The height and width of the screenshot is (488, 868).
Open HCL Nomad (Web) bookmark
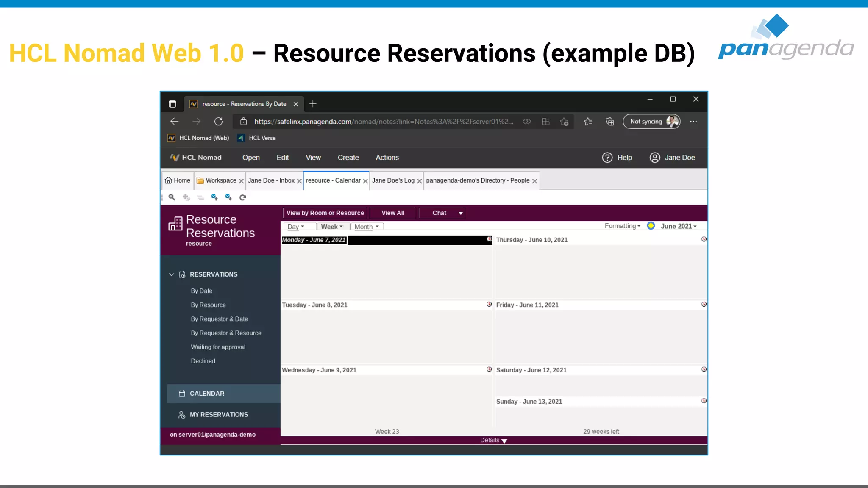pos(198,138)
